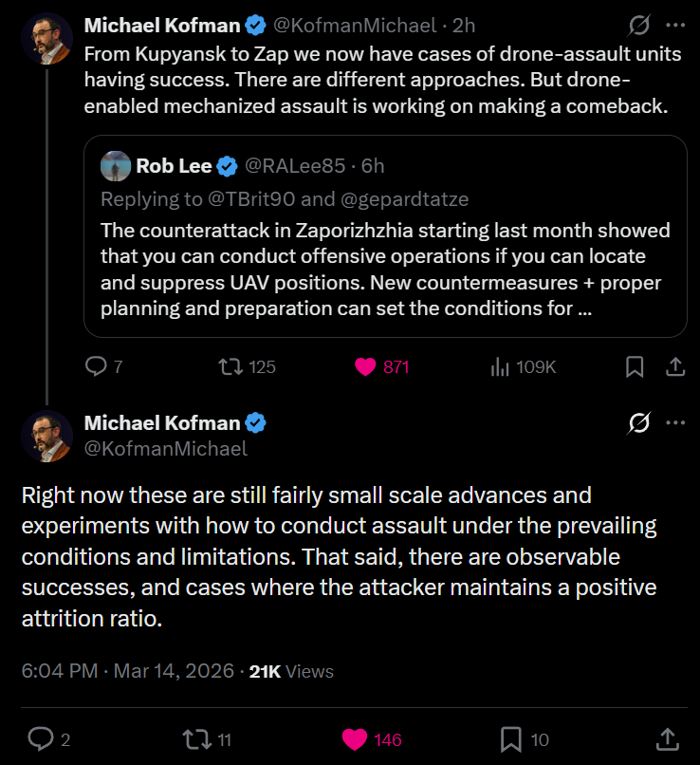The image size is (700, 765).
Task: Open more options on first tweet
Action: pos(674,25)
